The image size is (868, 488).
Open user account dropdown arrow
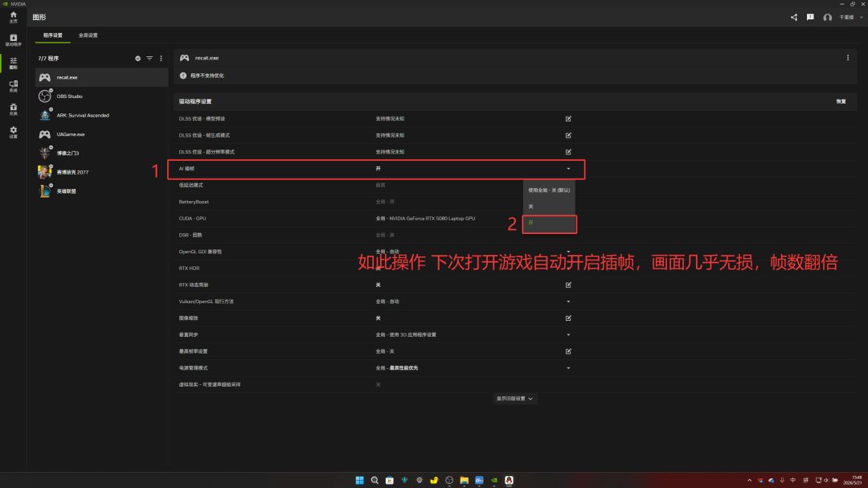(x=861, y=17)
